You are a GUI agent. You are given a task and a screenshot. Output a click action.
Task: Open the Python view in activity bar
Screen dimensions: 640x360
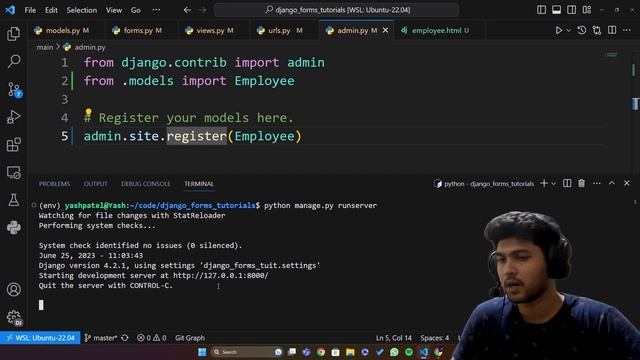[x=13, y=227]
